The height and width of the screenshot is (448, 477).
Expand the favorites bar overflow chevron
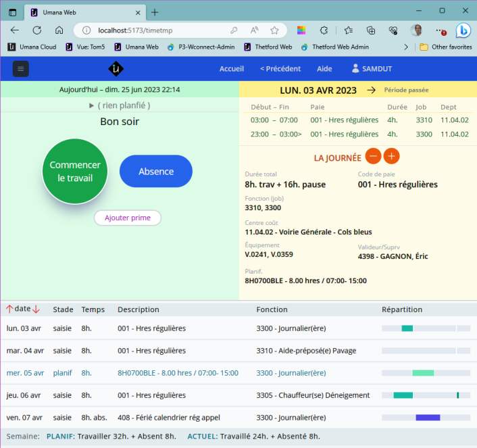point(405,47)
